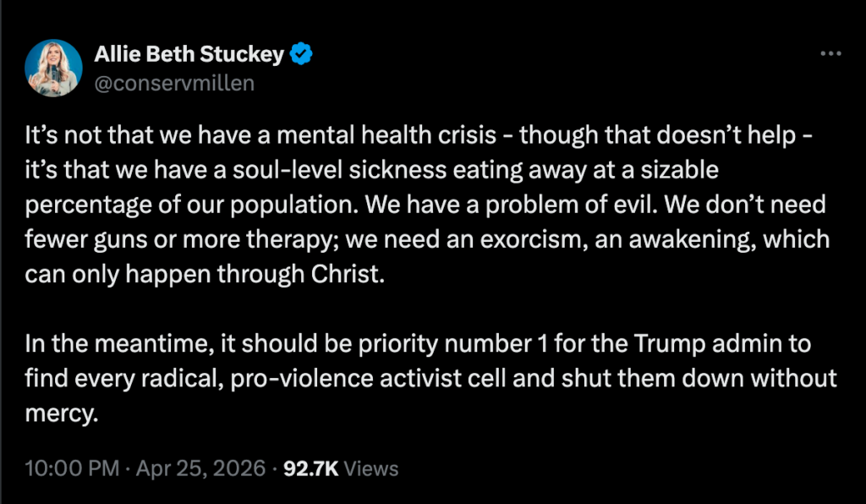The height and width of the screenshot is (504, 866).
Task: Open the tweet detail by clicking its text
Action: (x=423, y=203)
